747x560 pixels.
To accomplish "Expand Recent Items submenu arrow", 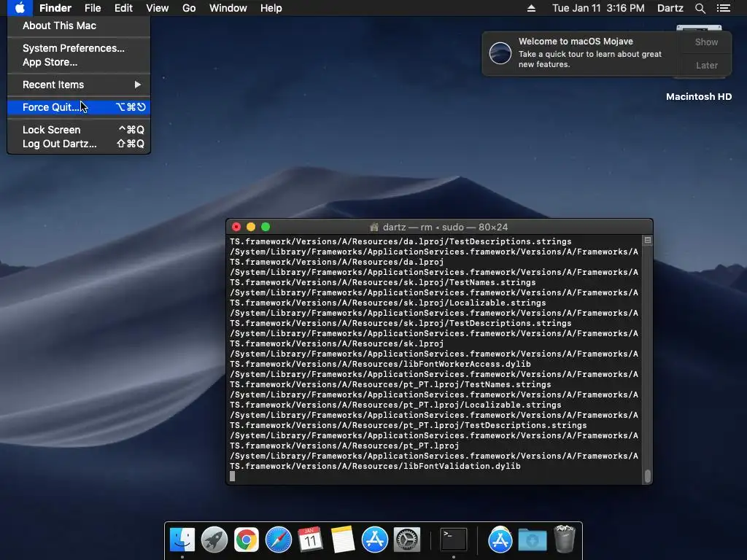I will click(x=137, y=85).
